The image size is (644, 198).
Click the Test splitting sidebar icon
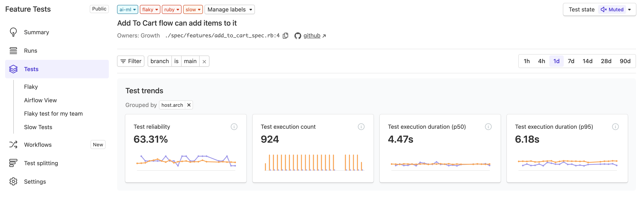tap(13, 163)
